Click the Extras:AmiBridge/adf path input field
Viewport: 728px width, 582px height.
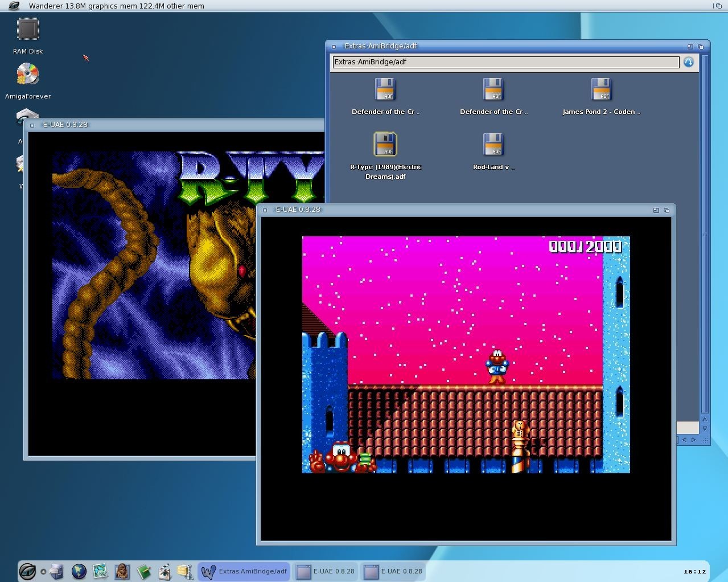[505, 62]
